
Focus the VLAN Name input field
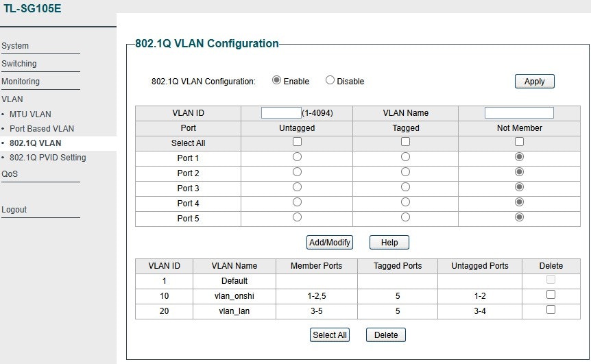(x=519, y=112)
